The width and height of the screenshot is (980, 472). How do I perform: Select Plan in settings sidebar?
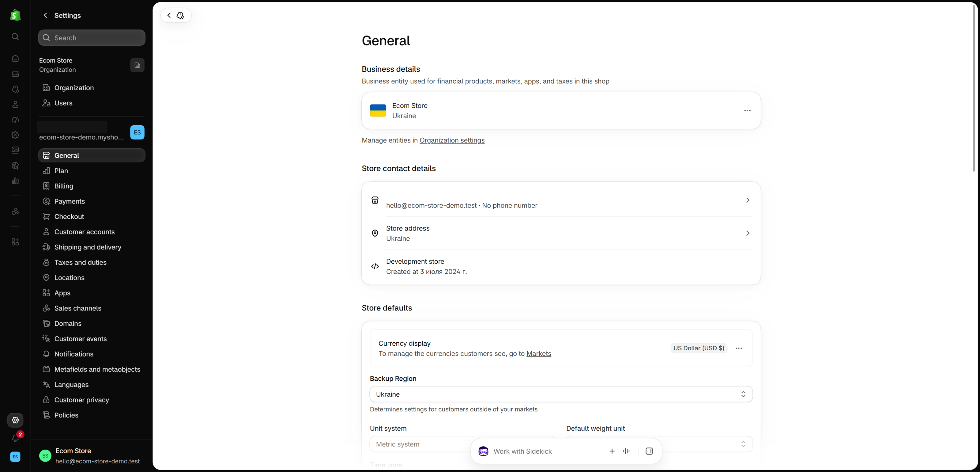92,171
